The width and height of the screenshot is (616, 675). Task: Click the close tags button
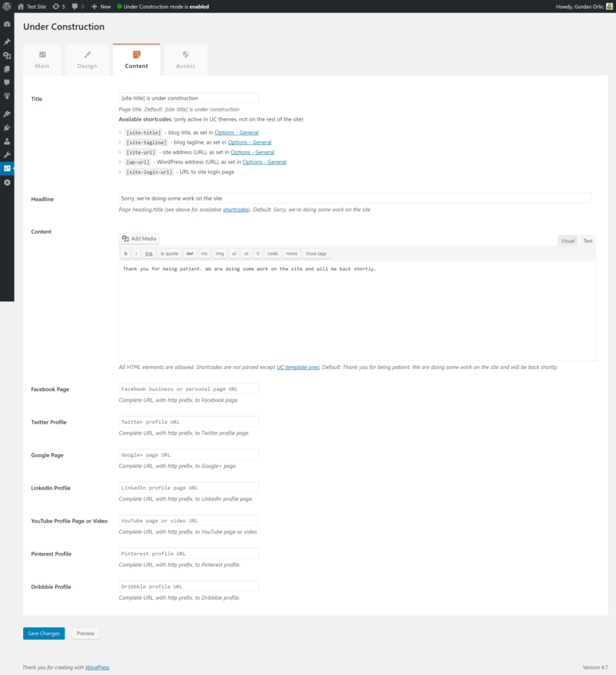(x=316, y=254)
